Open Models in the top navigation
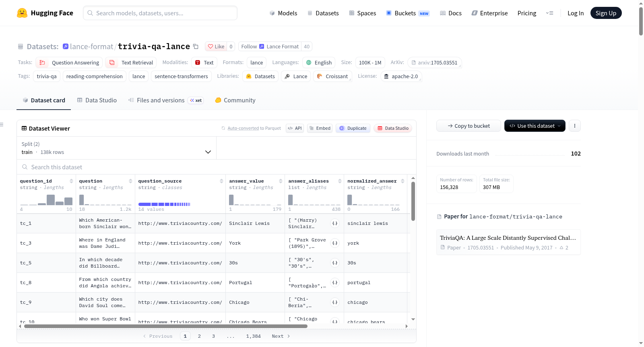 pyautogui.click(x=283, y=13)
